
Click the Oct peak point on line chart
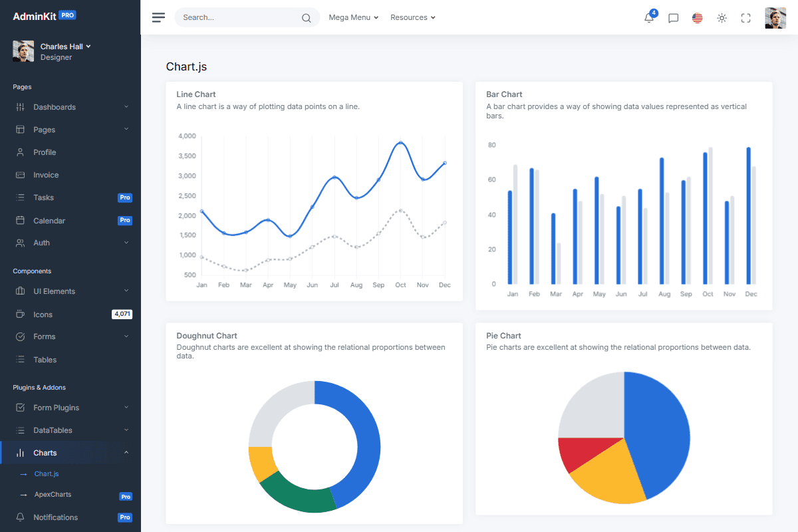click(x=400, y=142)
